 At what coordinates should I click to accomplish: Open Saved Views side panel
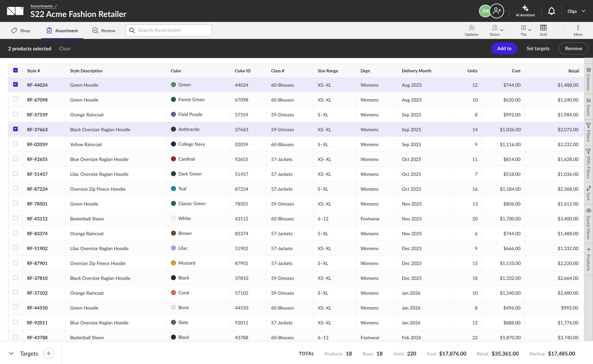588,224
